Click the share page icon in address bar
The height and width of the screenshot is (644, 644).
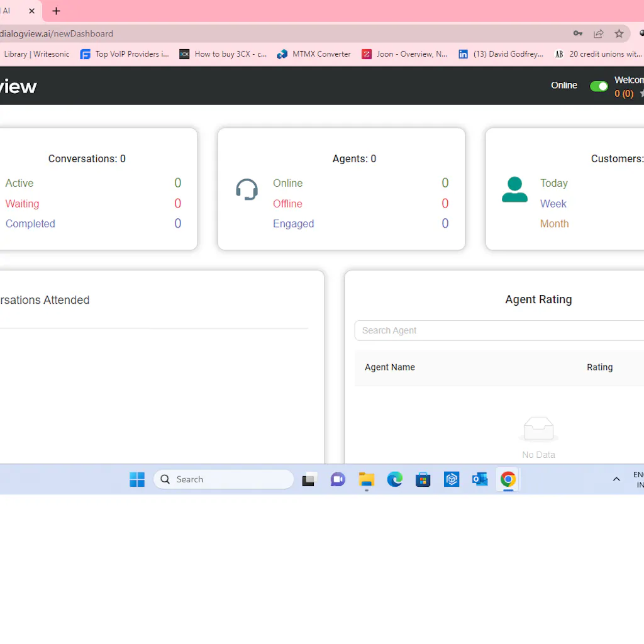coord(598,33)
